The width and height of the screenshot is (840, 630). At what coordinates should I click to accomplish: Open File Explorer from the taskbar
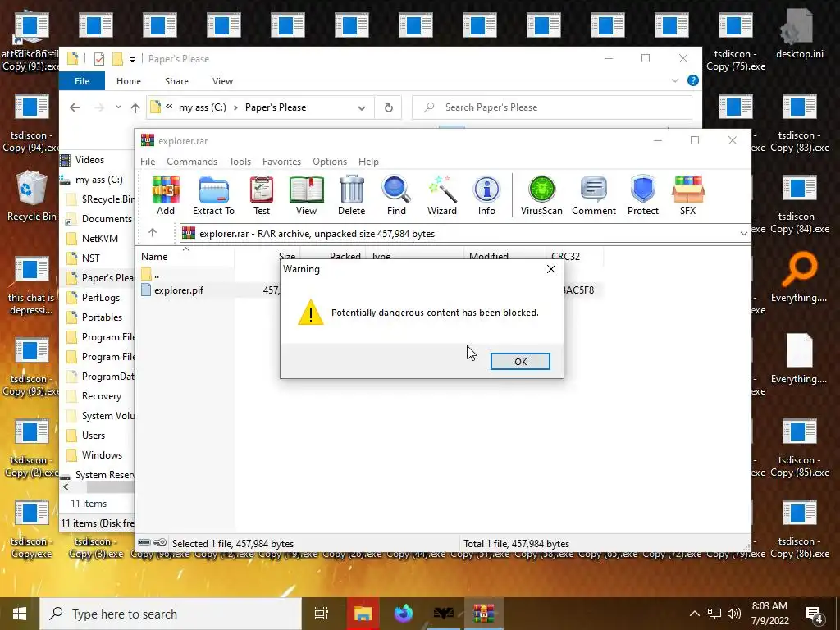tap(363, 614)
